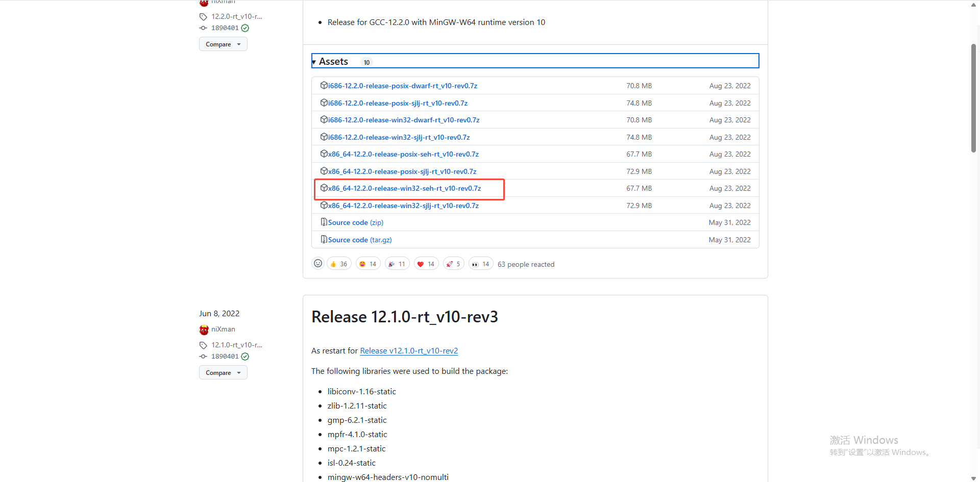The height and width of the screenshot is (482, 980).
Task: Open the Release v12.1.0-rt_v10-rev2 link
Action: pos(408,351)
